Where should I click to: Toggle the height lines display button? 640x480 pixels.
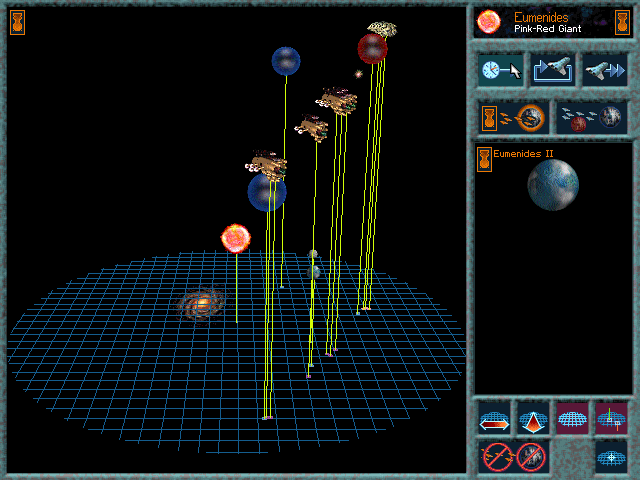pos(611,418)
